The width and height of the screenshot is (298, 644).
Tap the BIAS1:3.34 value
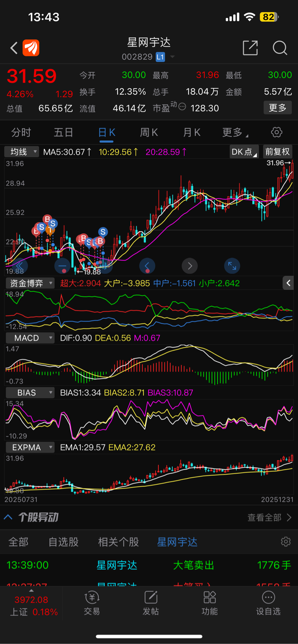coord(81,393)
